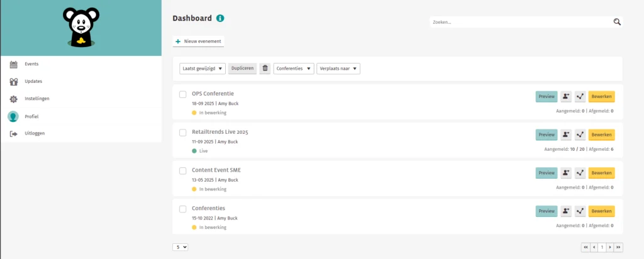The width and height of the screenshot is (644, 259).
Task: Click the mouse mascot logo
Action: pyautogui.click(x=80, y=27)
